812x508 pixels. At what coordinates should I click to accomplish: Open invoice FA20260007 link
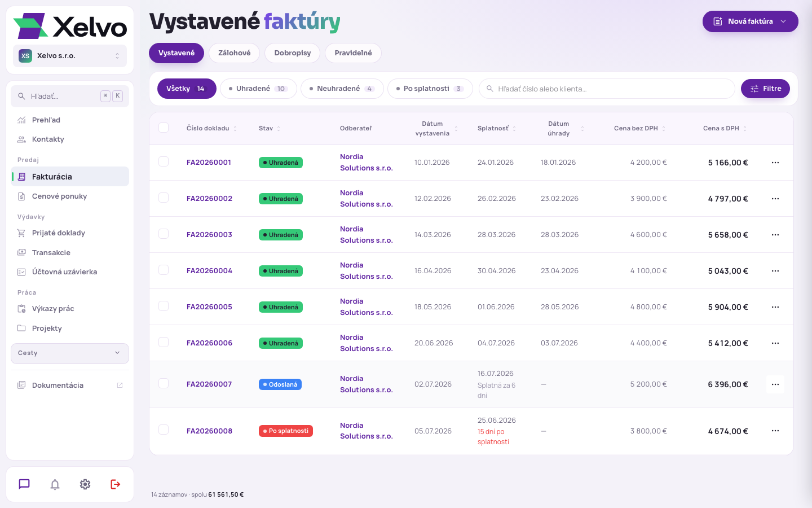[209, 384]
